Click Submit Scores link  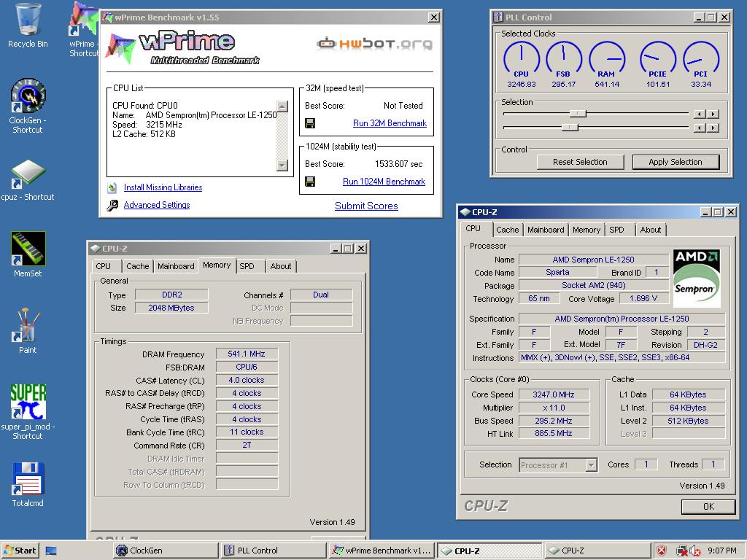click(366, 206)
